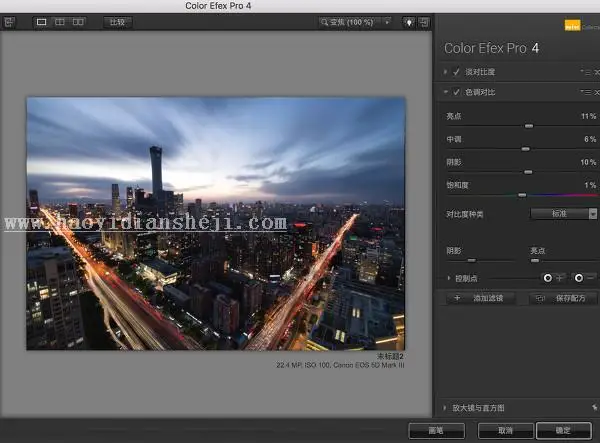Viewport: 600px width, 443px height.
Task: Click the 中调 value 6%
Action: 590,139
